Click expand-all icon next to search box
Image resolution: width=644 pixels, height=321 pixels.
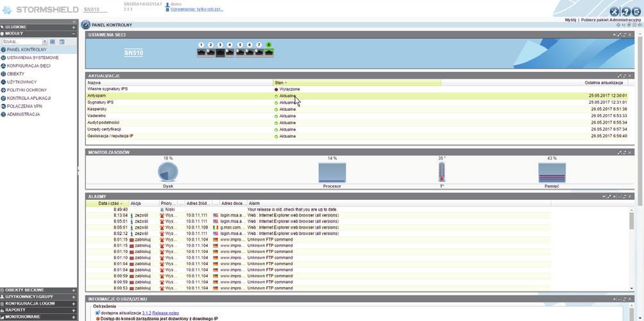[53, 42]
